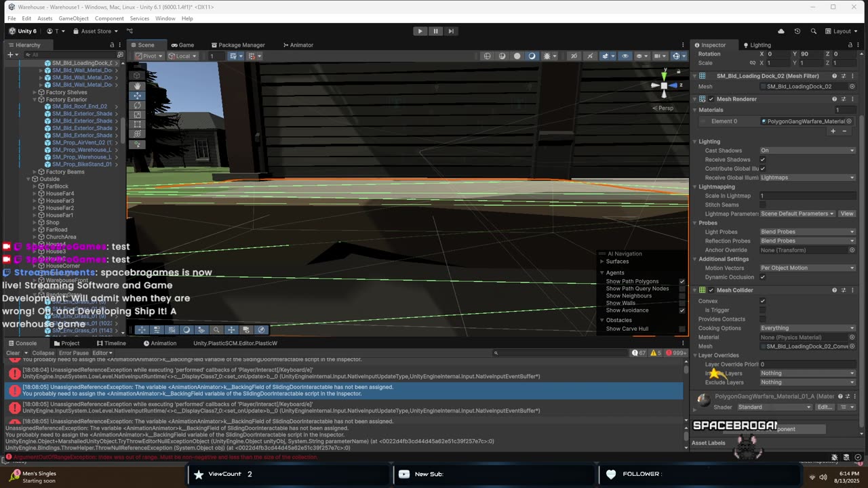Select the Rotate tool in Scene toolbar
Image resolution: width=868 pixels, height=488 pixels.
coord(137,105)
